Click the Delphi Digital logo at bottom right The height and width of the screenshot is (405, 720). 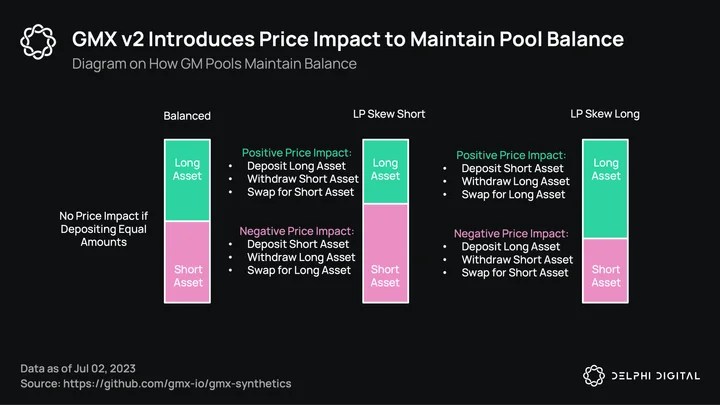coord(641,376)
